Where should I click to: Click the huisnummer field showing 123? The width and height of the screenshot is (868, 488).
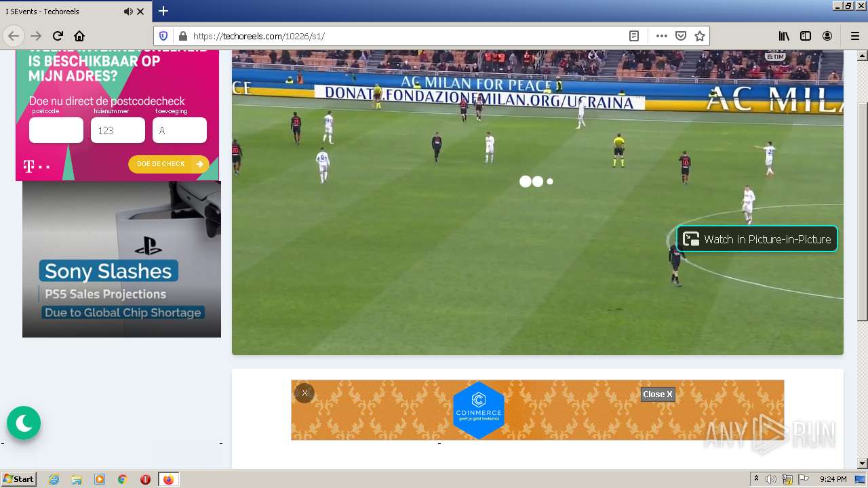(x=118, y=130)
